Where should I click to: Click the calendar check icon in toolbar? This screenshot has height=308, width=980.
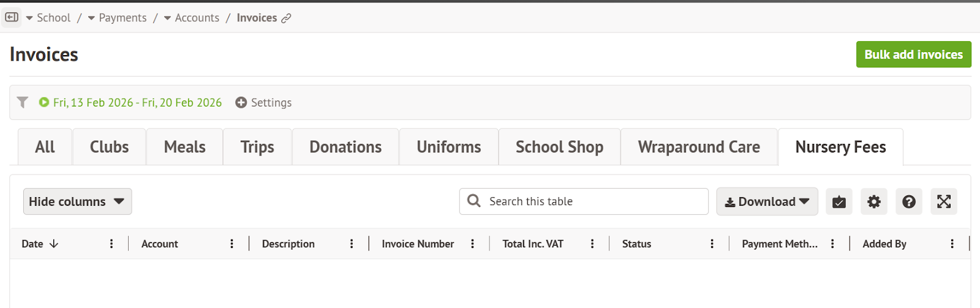(839, 201)
